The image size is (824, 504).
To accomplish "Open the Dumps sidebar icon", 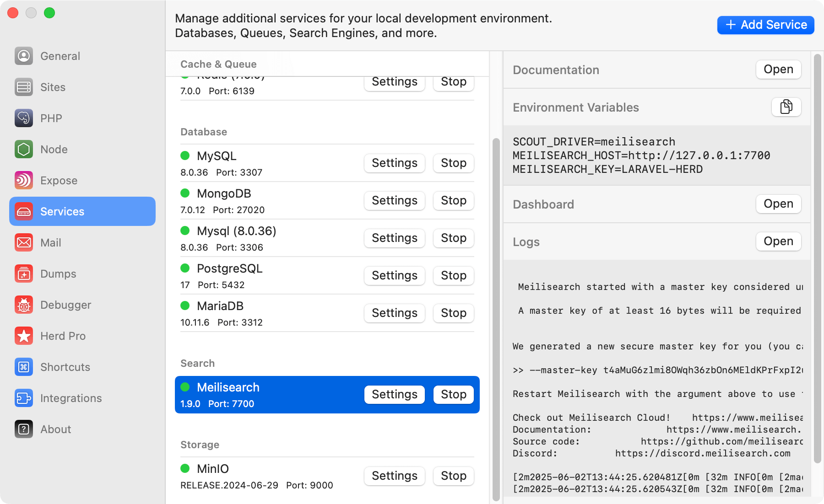I will tap(24, 273).
